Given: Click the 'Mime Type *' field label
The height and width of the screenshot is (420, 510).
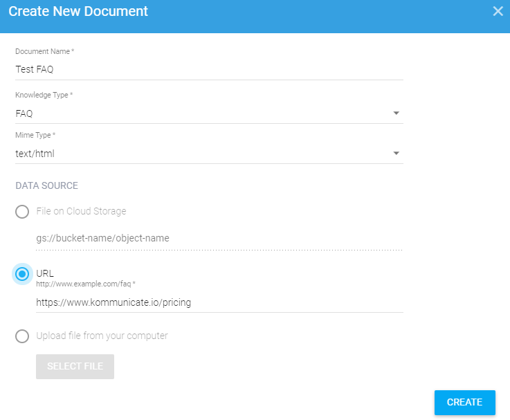Looking at the screenshot, I should (35, 135).
